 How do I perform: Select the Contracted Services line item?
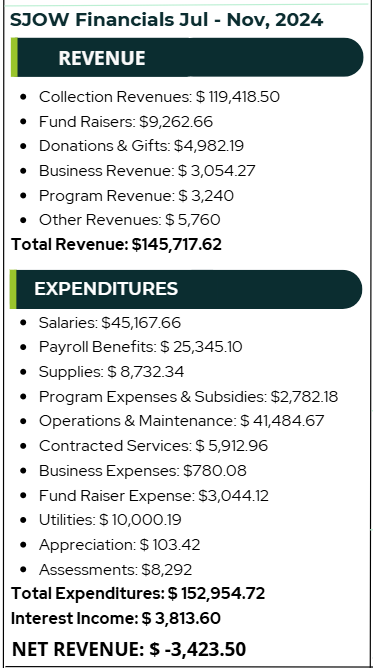(x=153, y=446)
